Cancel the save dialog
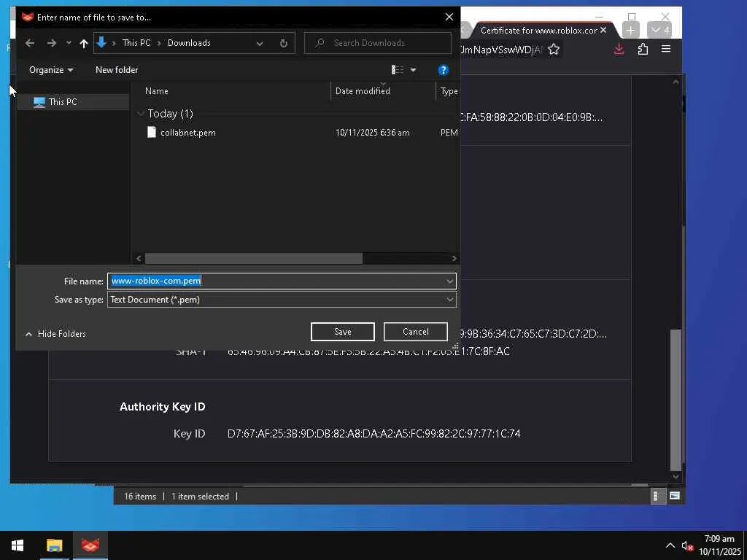 point(415,332)
